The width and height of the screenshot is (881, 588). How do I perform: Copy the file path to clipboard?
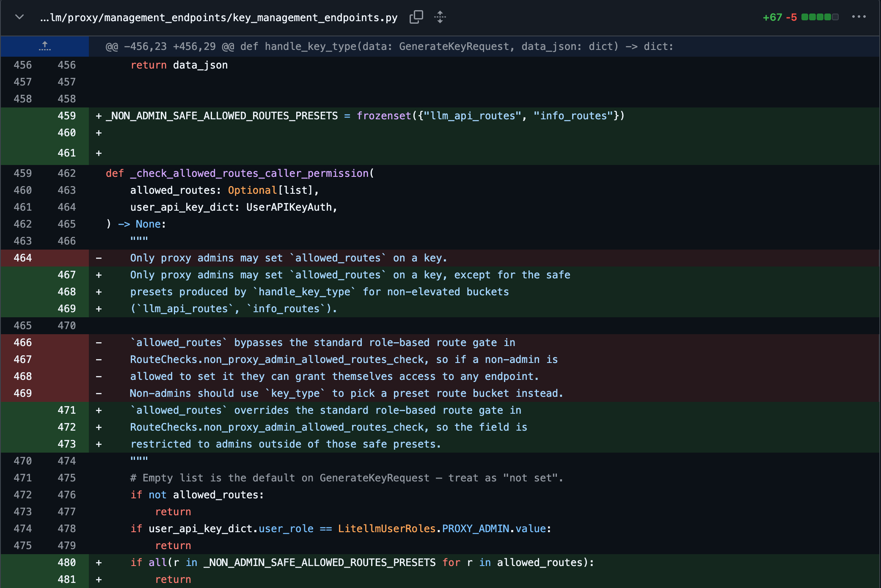click(416, 17)
